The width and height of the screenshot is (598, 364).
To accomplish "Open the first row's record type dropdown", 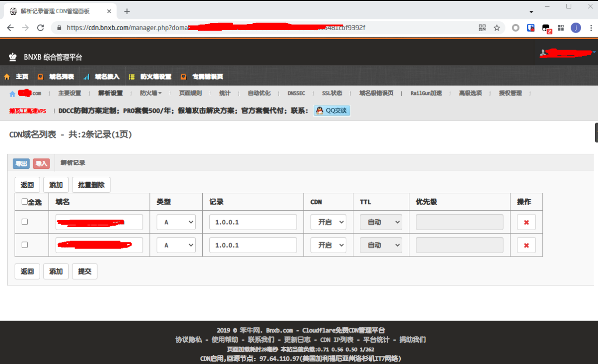I will click(176, 222).
